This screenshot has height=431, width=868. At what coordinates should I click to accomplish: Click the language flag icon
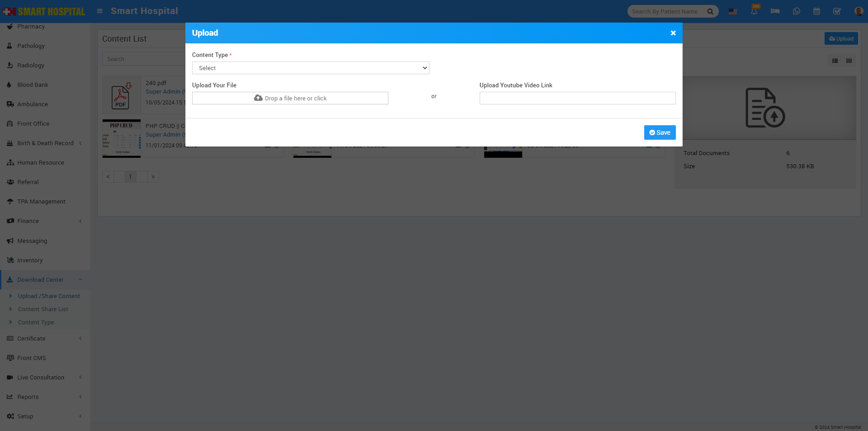coord(733,11)
